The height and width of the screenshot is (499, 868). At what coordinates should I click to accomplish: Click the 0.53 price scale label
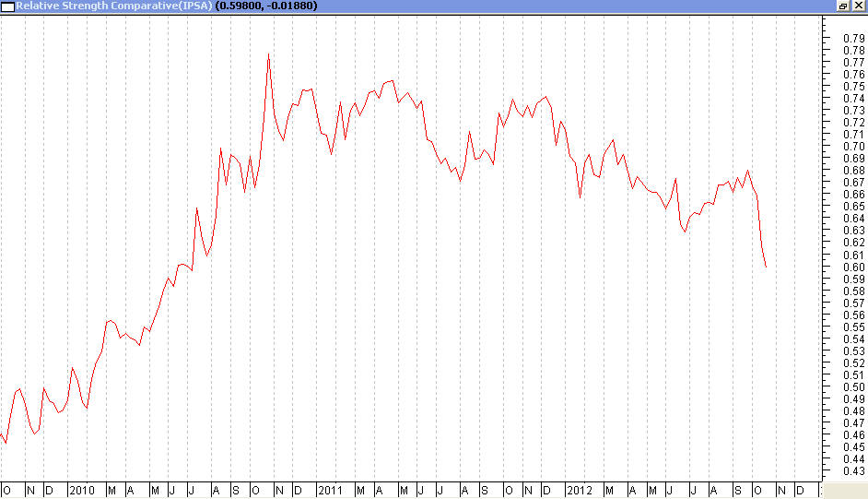click(853, 351)
